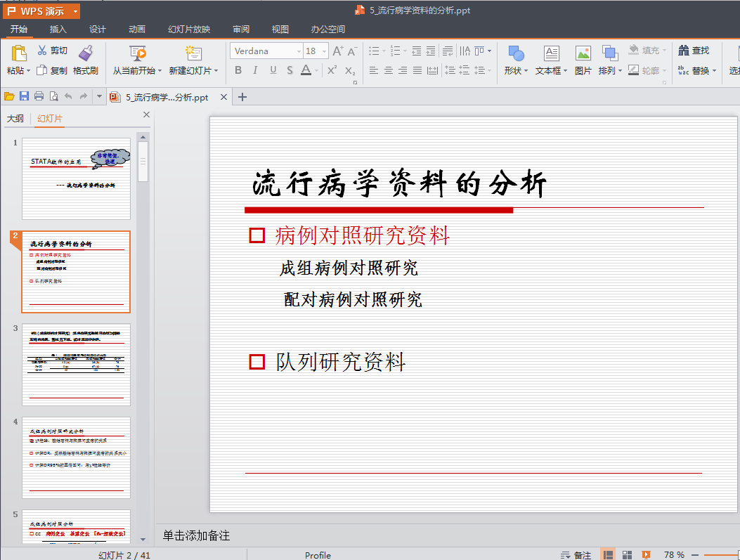Insert a picture via 图片 icon
This screenshot has height=560, width=740.
[583, 53]
